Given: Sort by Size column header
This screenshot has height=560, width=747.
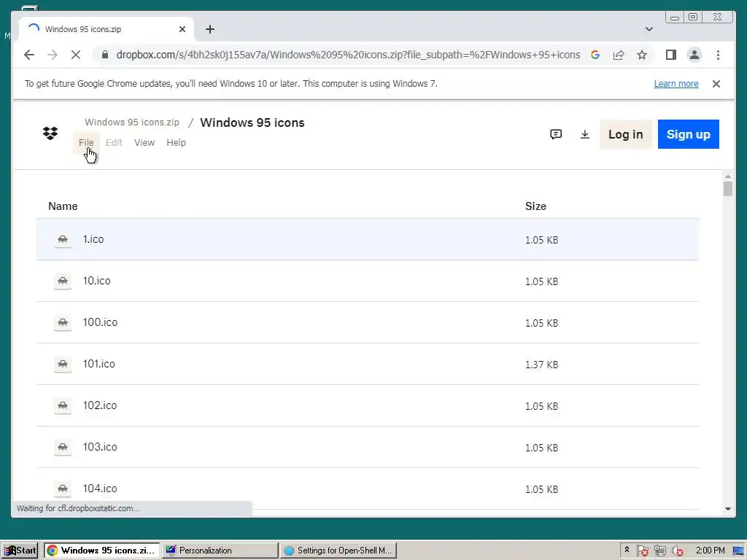Looking at the screenshot, I should tap(535, 206).
